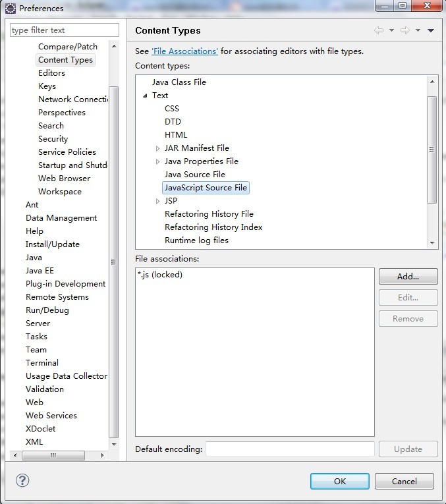The width and height of the screenshot is (446, 504).
Task: Select Web Browser in preferences tree
Action: (64, 179)
